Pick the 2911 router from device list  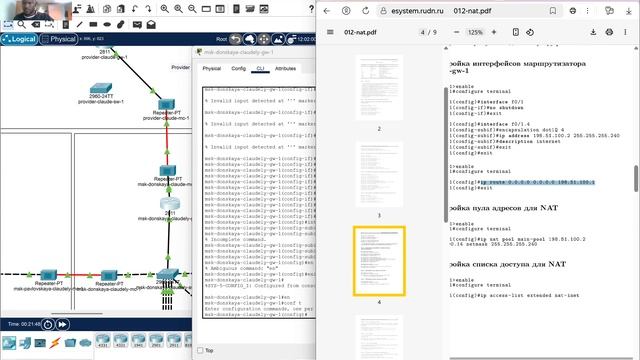click(174, 340)
